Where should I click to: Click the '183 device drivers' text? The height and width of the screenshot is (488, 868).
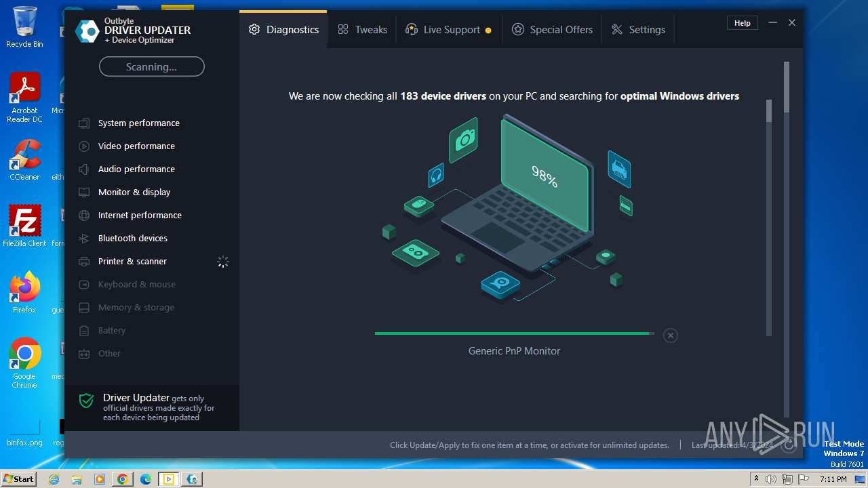[443, 96]
